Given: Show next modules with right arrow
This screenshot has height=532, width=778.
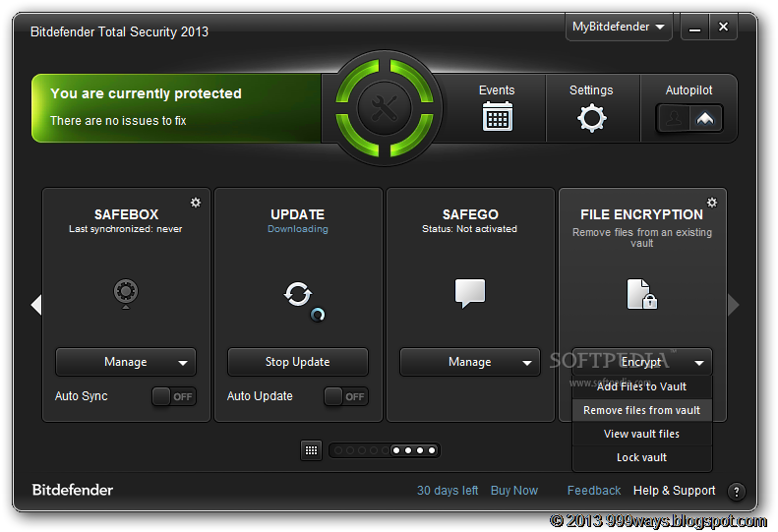Looking at the screenshot, I should pyautogui.click(x=734, y=305).
